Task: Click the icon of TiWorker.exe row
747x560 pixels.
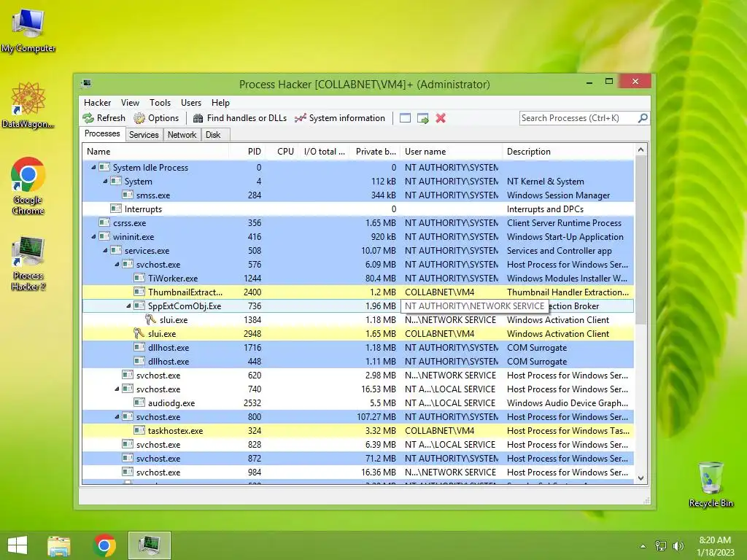Action: (x=139, y=278)
